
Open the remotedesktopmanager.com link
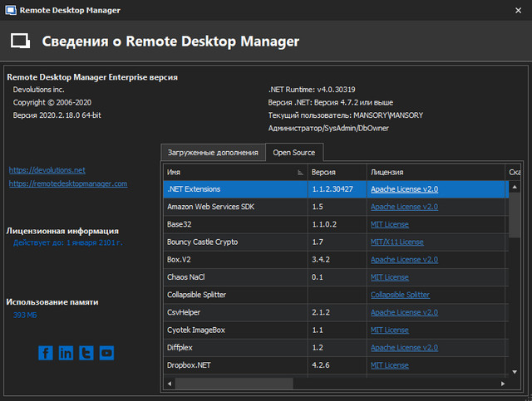pyautogui.click(x=68, y=183)
